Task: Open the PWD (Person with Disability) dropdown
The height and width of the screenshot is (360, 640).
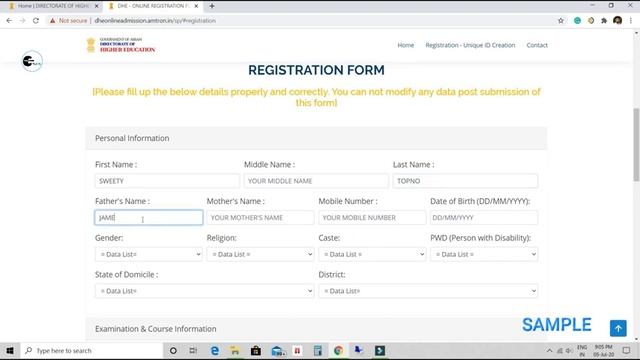Action: coord(484,254)
